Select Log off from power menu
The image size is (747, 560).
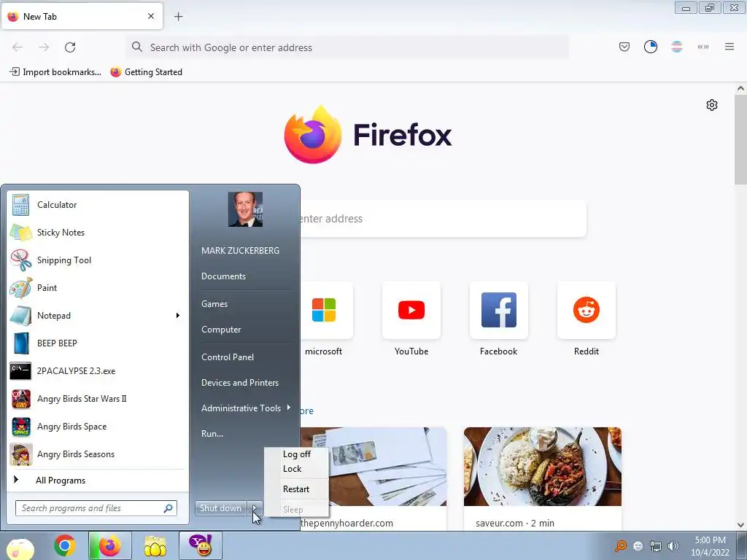coord(296,454)
